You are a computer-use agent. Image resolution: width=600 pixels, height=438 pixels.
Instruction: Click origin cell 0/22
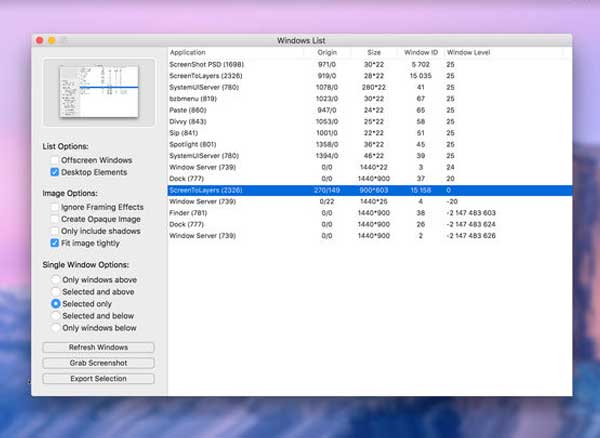tap(327, 202)
